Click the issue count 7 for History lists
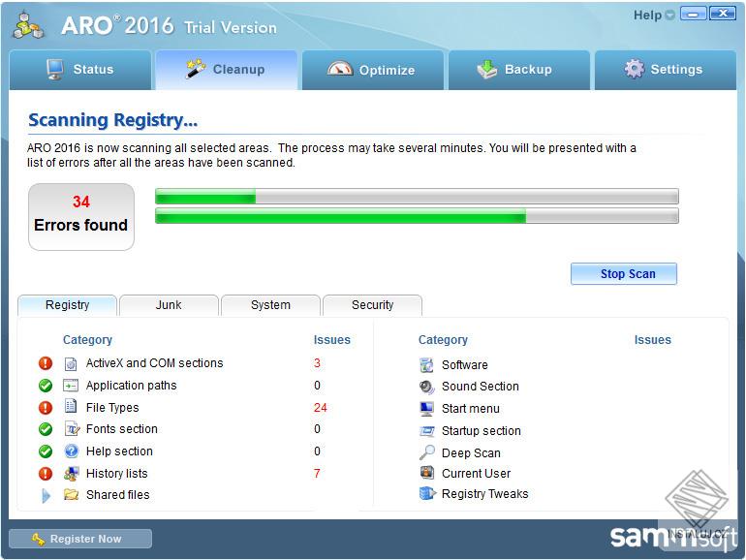746x560 pixels. click(x=317, y=474)
